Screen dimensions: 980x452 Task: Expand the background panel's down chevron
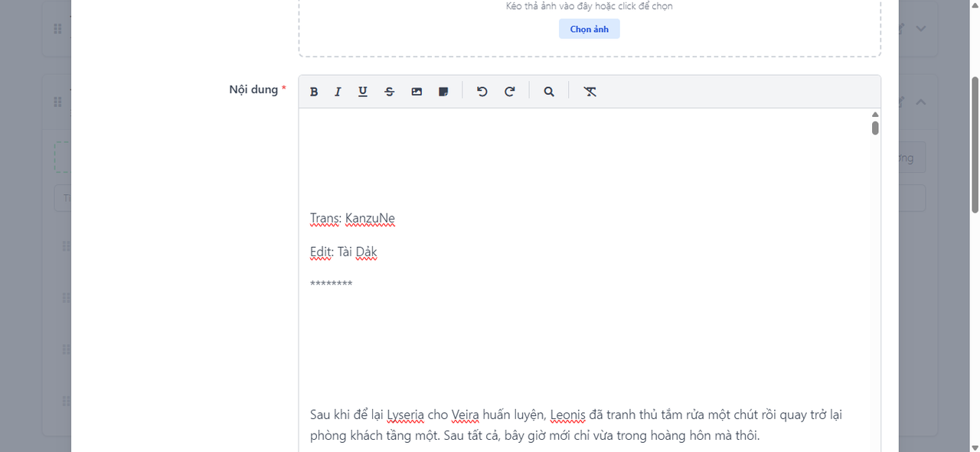tap(921, 28)
